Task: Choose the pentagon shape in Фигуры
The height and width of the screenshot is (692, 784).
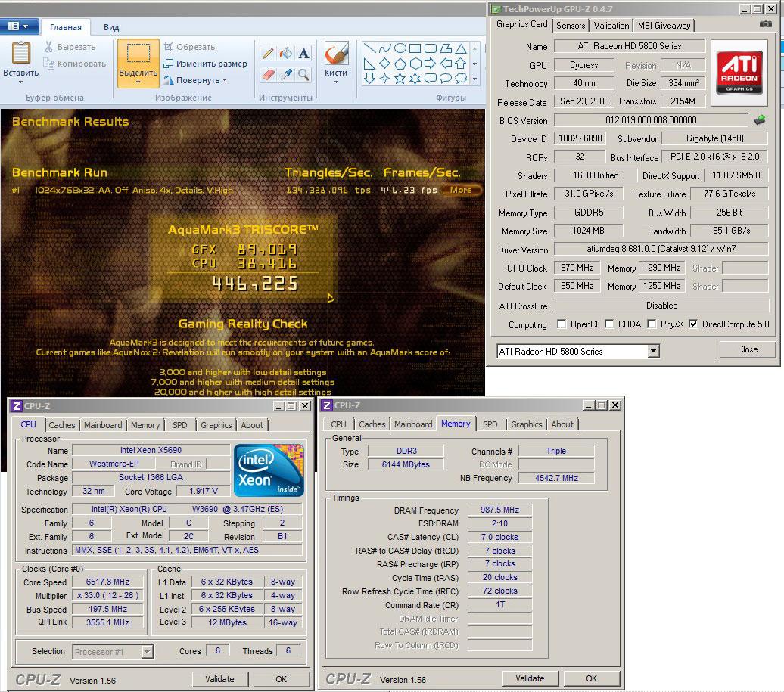Action: 400,64
